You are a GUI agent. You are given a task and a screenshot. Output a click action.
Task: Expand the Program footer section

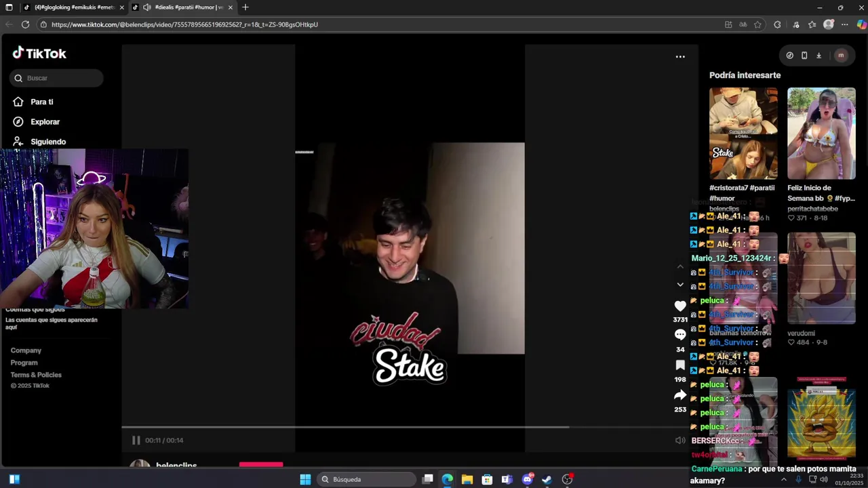click(24, 363)
